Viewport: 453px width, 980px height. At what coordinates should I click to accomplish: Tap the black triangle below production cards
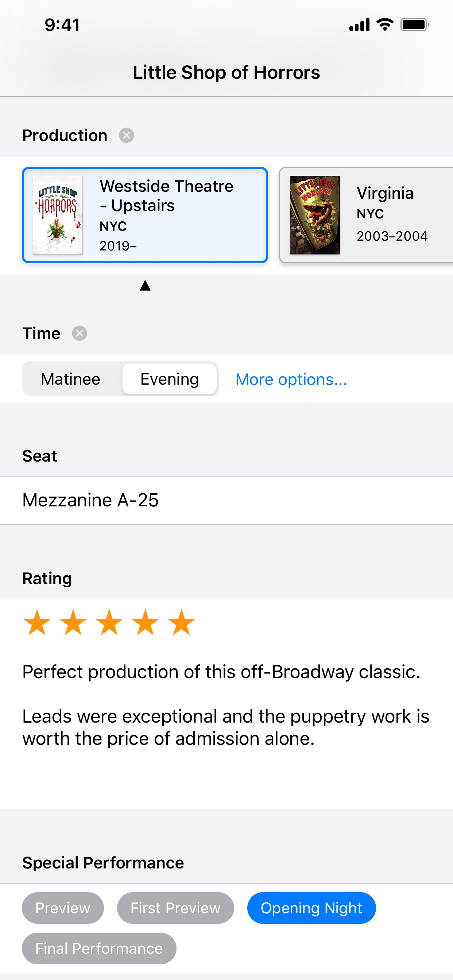click(x=145, y=285)
